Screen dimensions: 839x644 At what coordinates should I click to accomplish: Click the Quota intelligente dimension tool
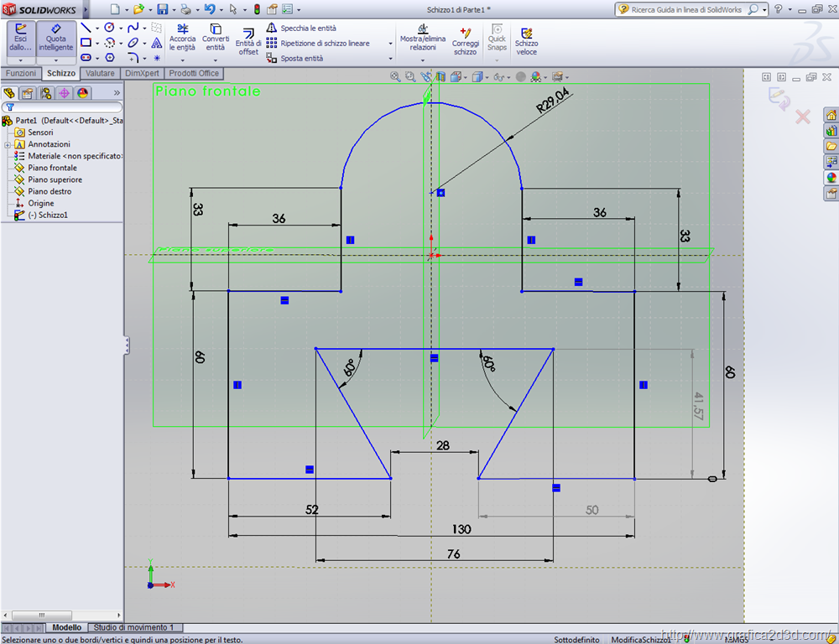56,38
